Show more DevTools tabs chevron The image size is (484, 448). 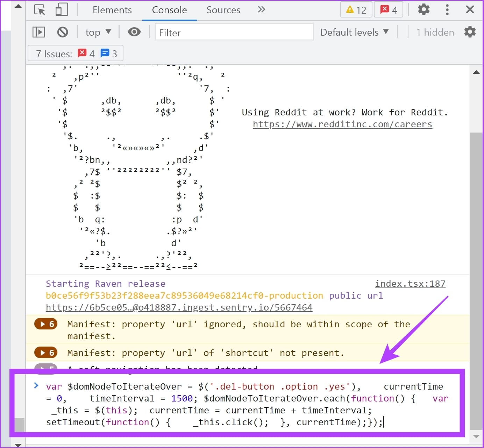pyautogui.click(x=262, y=9)
